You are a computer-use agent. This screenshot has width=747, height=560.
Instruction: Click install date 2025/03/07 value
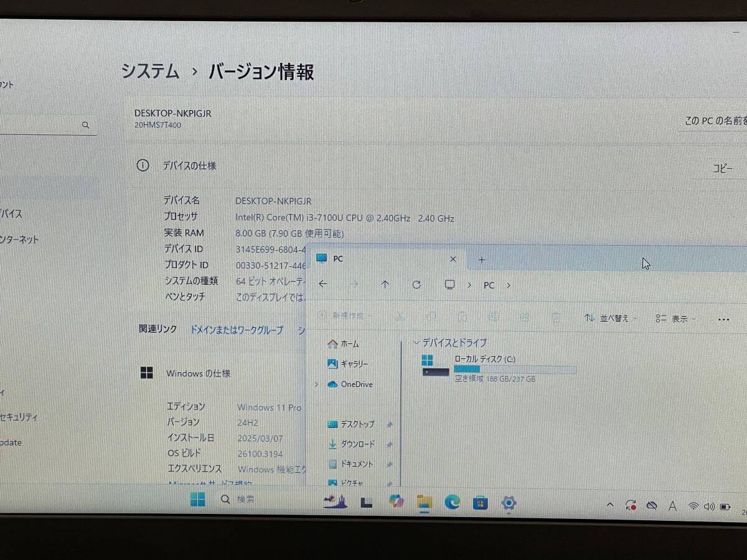(260, 438)
